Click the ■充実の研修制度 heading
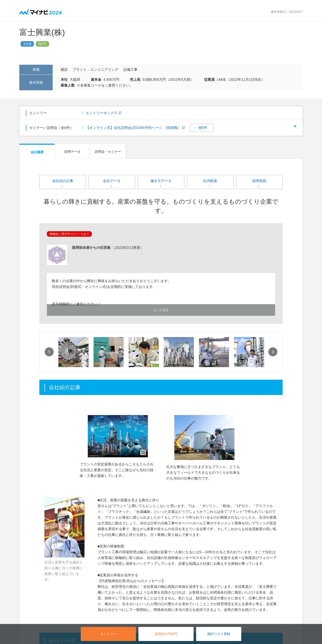The height and width of the screenshot is (644, 322). coord(111,546)
